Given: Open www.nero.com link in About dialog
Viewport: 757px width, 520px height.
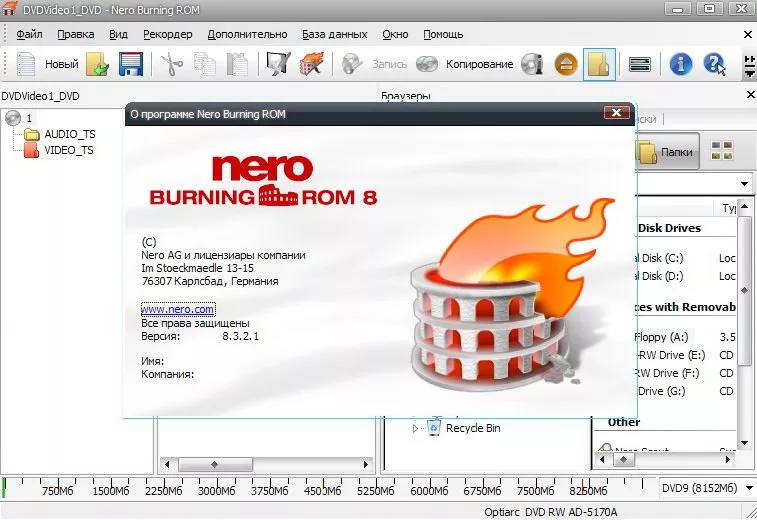Looking at the screenshot, I should coord(178,309).
